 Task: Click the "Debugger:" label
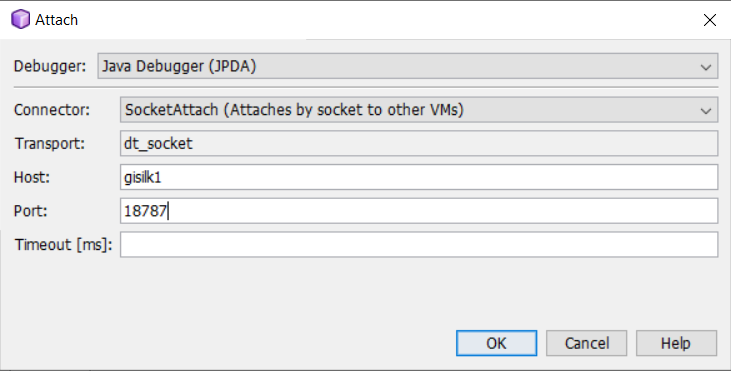coord(50,66)
